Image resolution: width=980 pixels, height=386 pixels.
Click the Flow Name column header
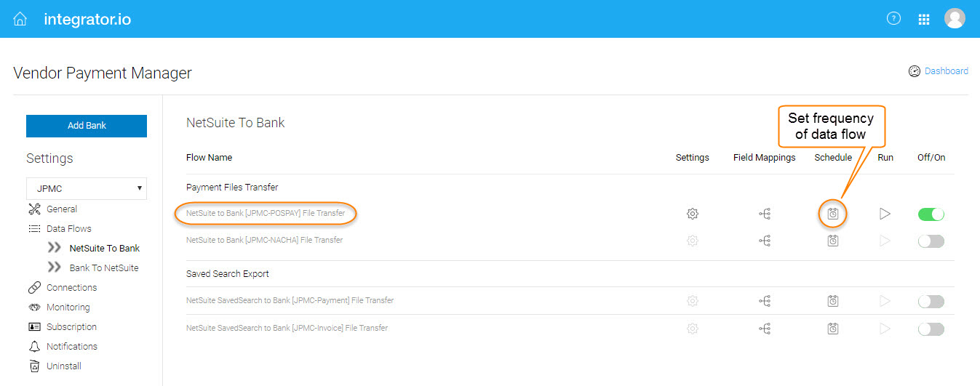(x=210, y=157)
